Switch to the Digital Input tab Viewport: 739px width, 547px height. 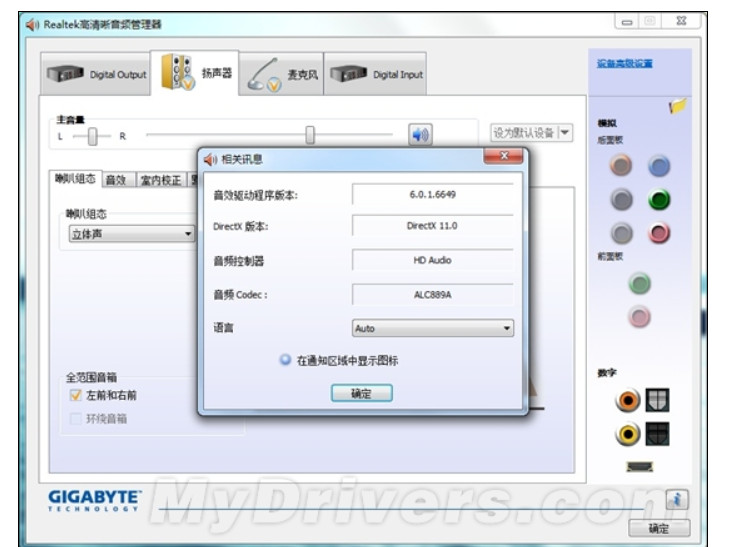[375, 74]
